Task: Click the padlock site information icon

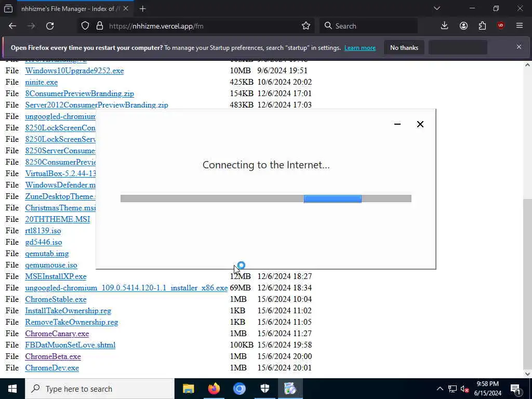Action: (99, 26)
